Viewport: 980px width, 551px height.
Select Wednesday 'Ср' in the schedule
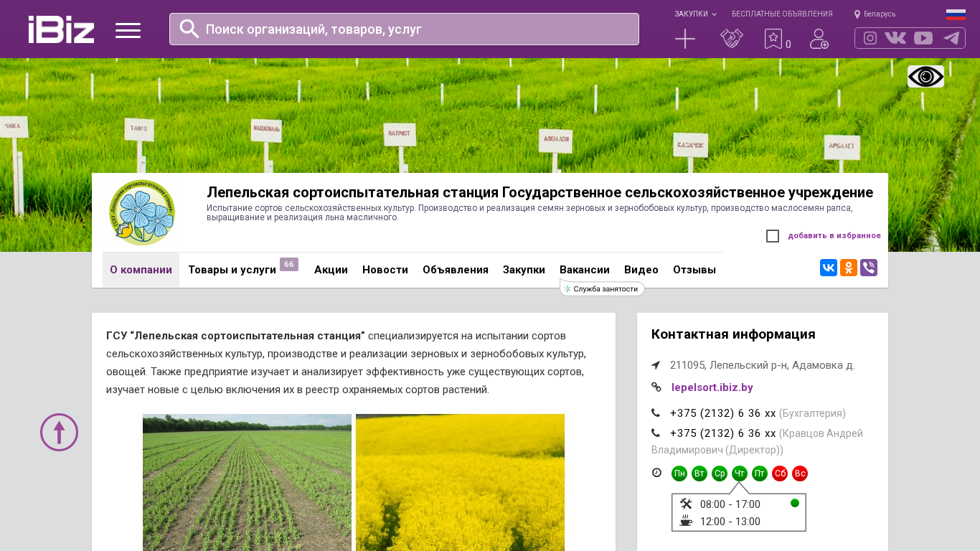720,474
